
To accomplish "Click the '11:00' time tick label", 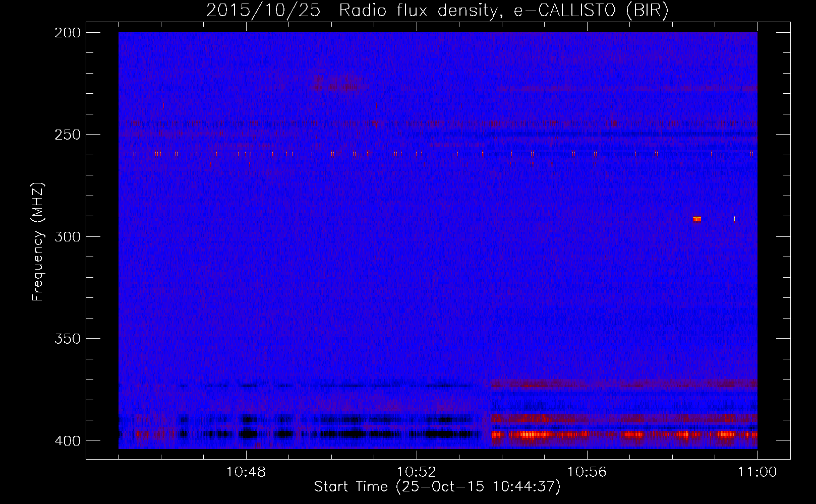I will [x=757, y=472].
